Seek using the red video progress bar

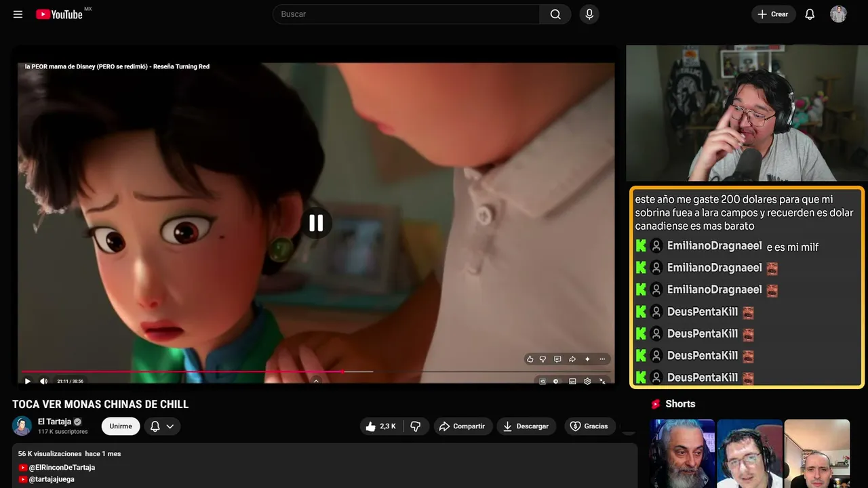(x=183, y=371)
